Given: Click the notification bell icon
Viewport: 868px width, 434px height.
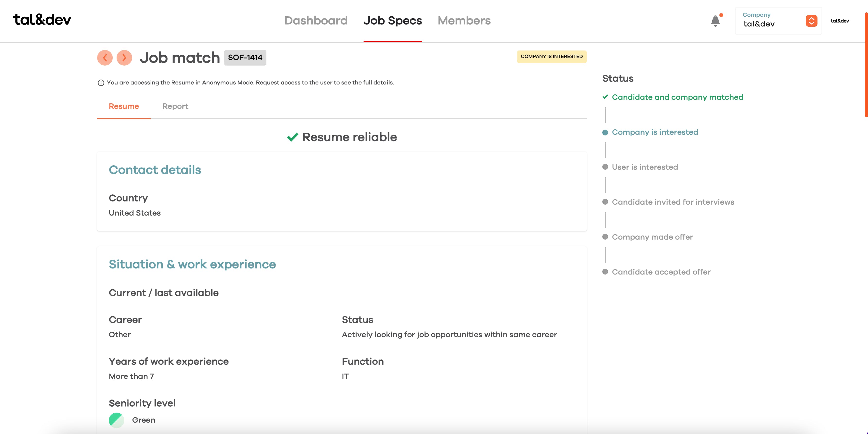Looking at the screenshot, I should tap(715, 21).
